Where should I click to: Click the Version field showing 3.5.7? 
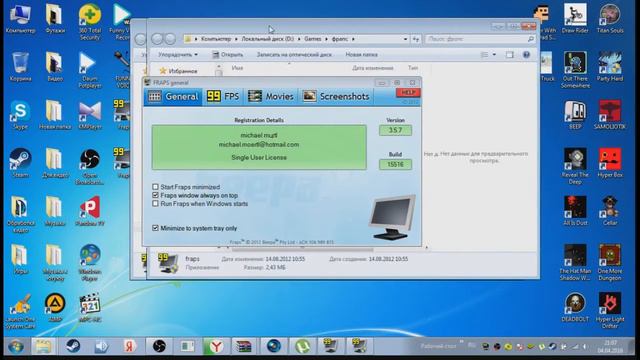coord(395,130)
